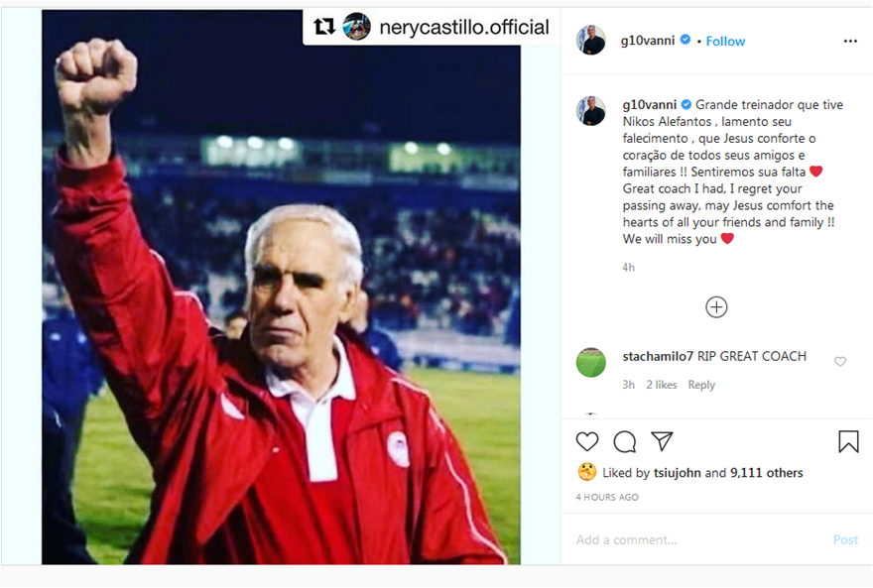Like the post with the heart icon
Screen dimensions: 873x588
pos(587,441)
